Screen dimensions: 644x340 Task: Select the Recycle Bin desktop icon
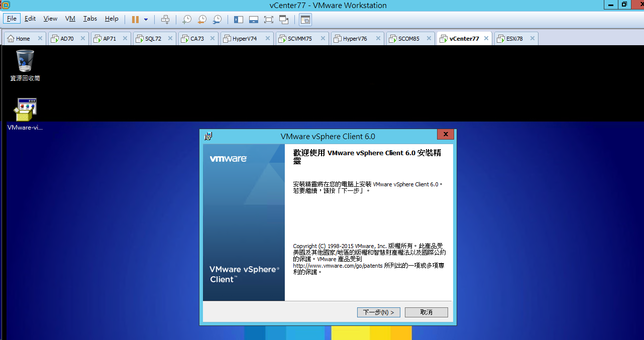pyautogui.click(x=25, y=65)
